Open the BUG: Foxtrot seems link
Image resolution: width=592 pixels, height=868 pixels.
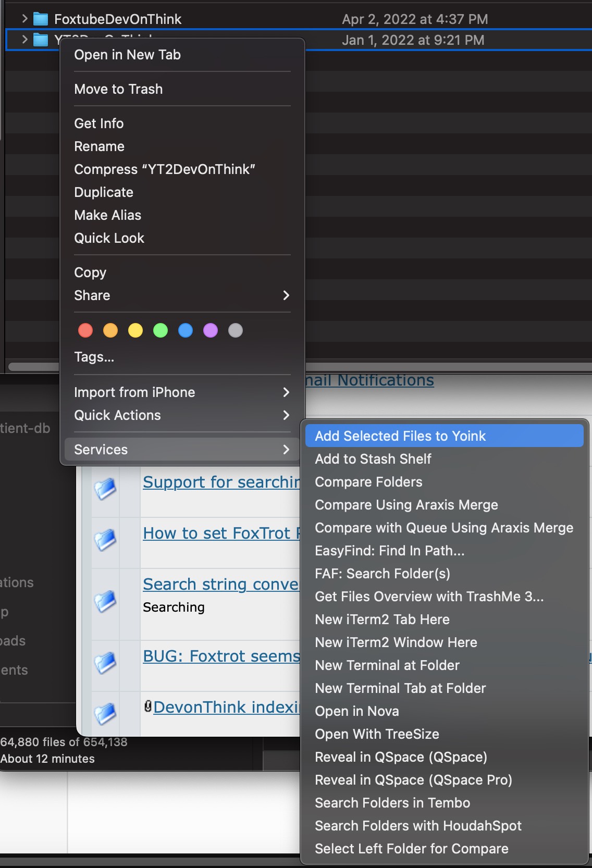(221, 656)
